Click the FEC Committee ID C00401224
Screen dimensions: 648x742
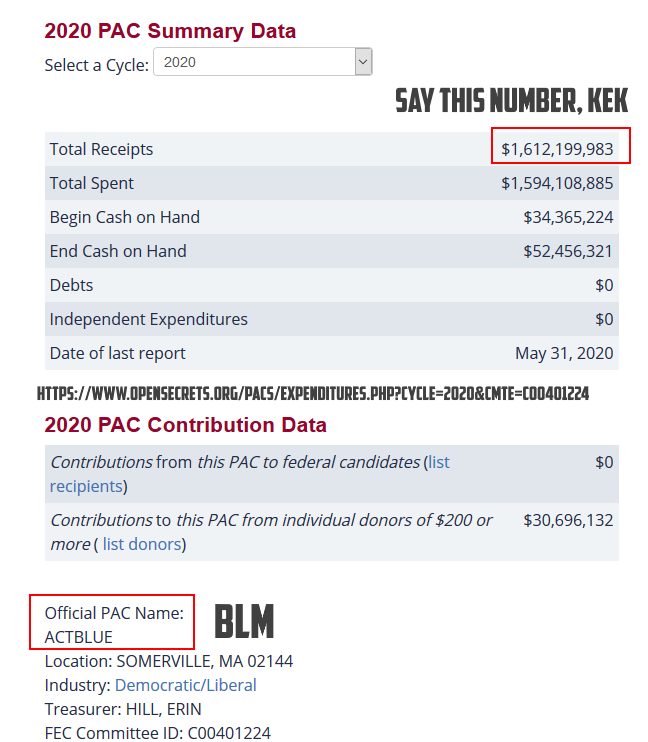(157, 733)
